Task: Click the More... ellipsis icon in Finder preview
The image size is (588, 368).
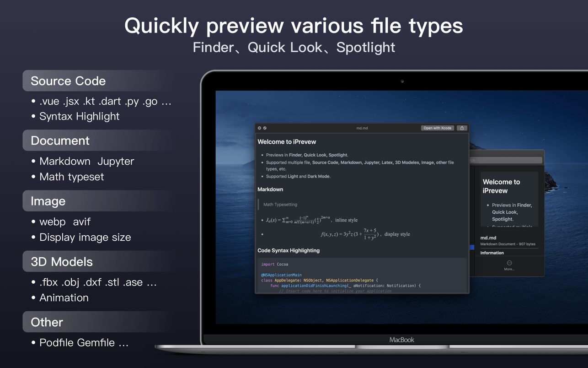Action: point(509,262)
